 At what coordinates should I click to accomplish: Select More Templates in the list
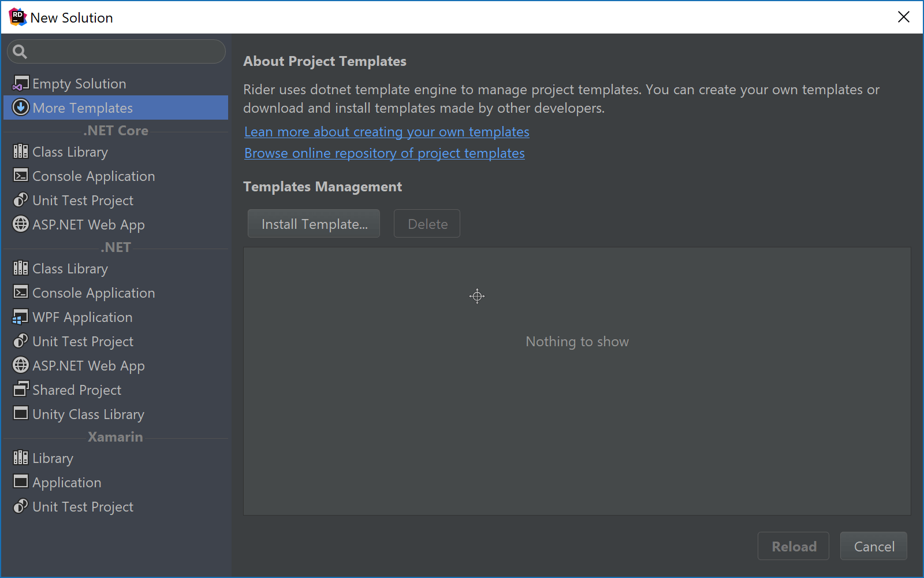pyautogui.click(x=115, y=108)
